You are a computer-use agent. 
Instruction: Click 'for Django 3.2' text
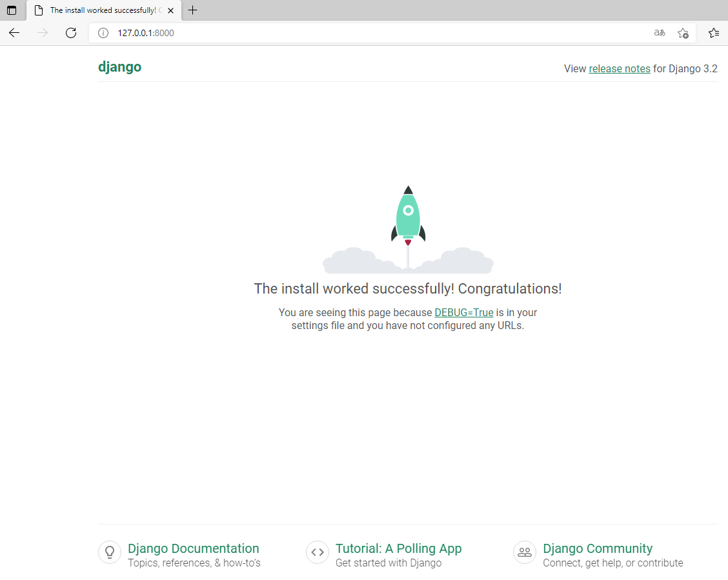point(685,68)
